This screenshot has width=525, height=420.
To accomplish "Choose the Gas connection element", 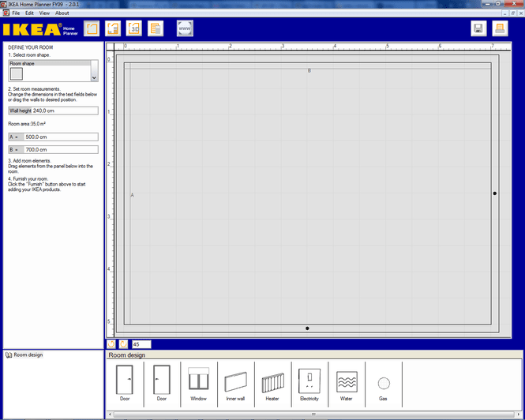I will [384, 387].
